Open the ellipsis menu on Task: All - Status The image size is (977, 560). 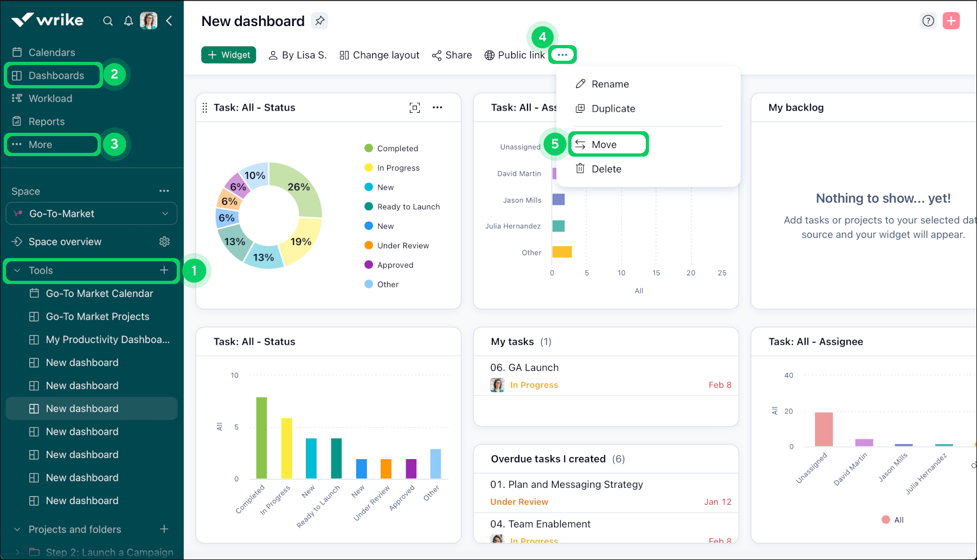pyautogui.click(x=438, y=107)
